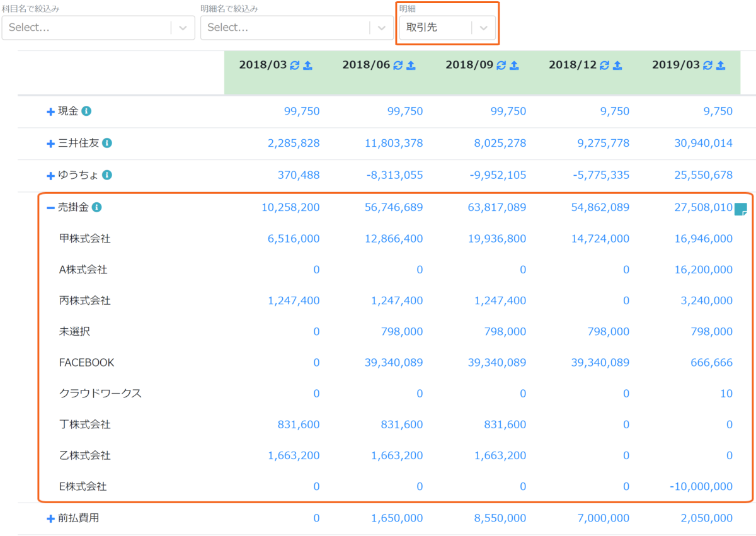Expand the 現金 row

coord(51,111)
